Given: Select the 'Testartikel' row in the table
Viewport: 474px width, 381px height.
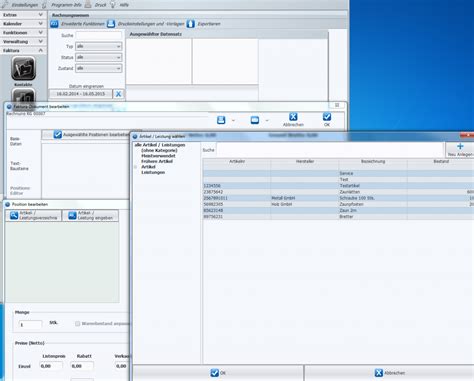Looking at the screenshot, I should click(x=338, y=186).
